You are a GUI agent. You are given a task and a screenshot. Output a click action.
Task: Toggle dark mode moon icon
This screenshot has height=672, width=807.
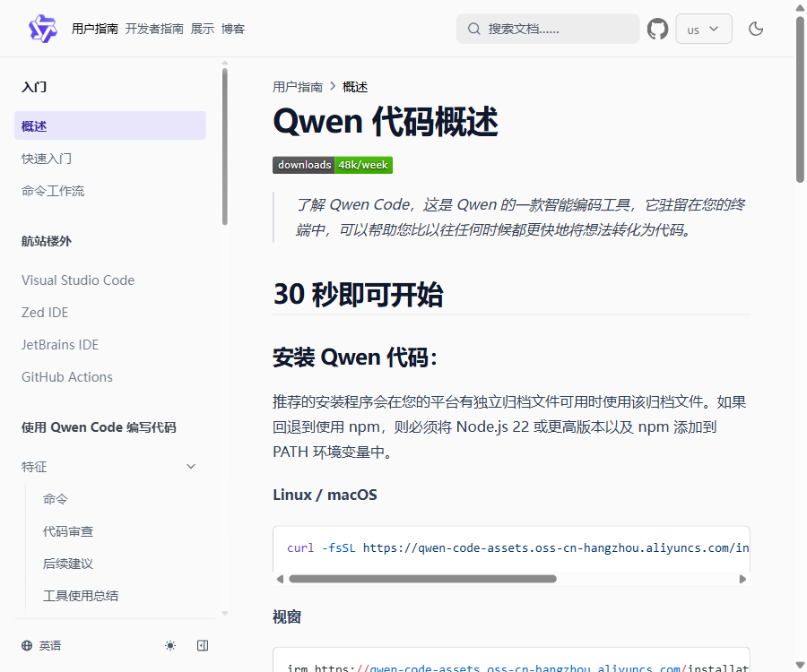tap(756, 29)
